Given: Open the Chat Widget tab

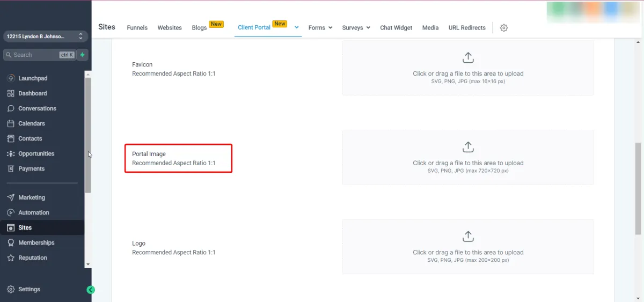Looking at the screenshot, I should [396, 28].
